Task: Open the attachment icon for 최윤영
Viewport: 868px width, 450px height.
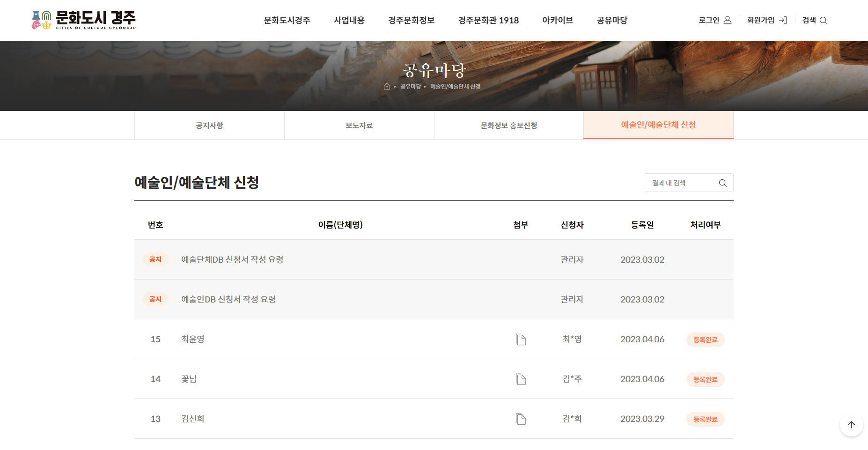Action: tap(521, 339)
